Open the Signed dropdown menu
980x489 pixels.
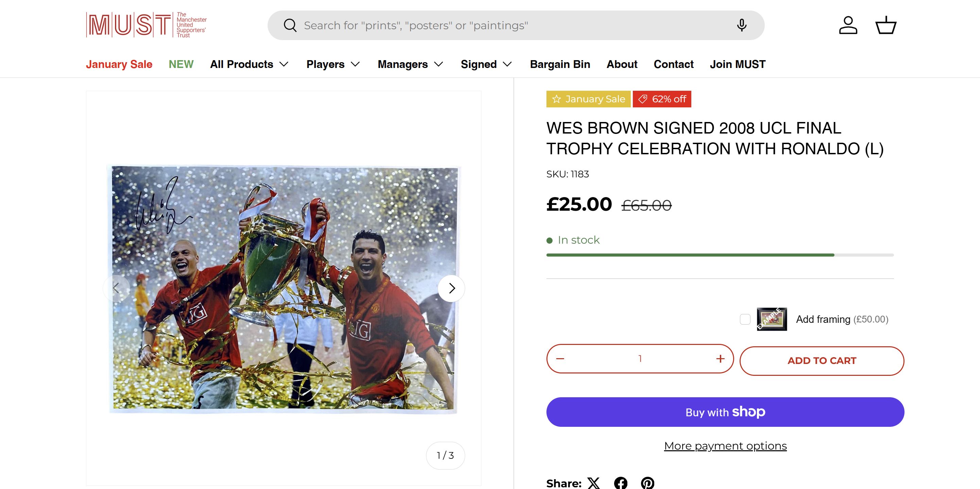click(486, 64)
